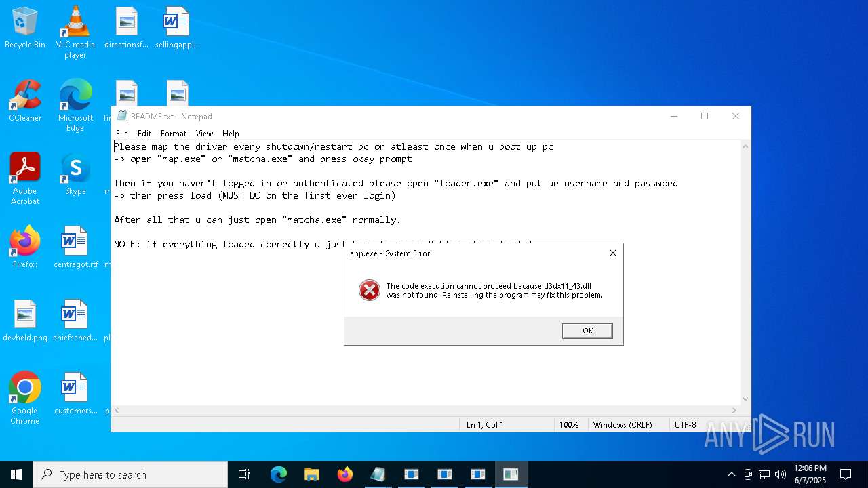The image size is (868, 488).
Task: Open the notification center icon
Action: (x=846, y=474)
